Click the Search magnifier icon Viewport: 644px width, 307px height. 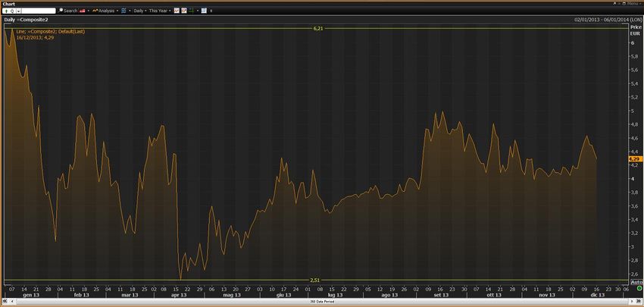[61, 11]
